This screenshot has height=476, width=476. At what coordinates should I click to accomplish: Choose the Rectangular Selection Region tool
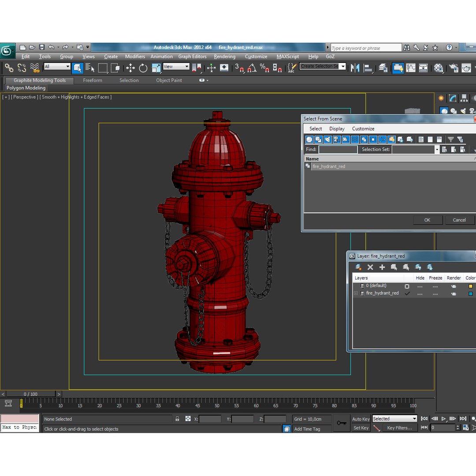click(x=103, y=68)
